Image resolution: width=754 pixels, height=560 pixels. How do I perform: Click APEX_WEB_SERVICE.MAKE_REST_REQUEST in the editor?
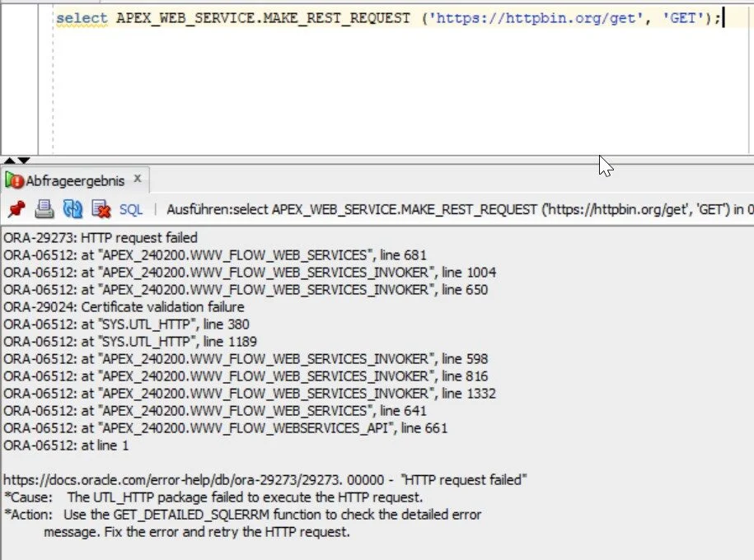point(263,18)
